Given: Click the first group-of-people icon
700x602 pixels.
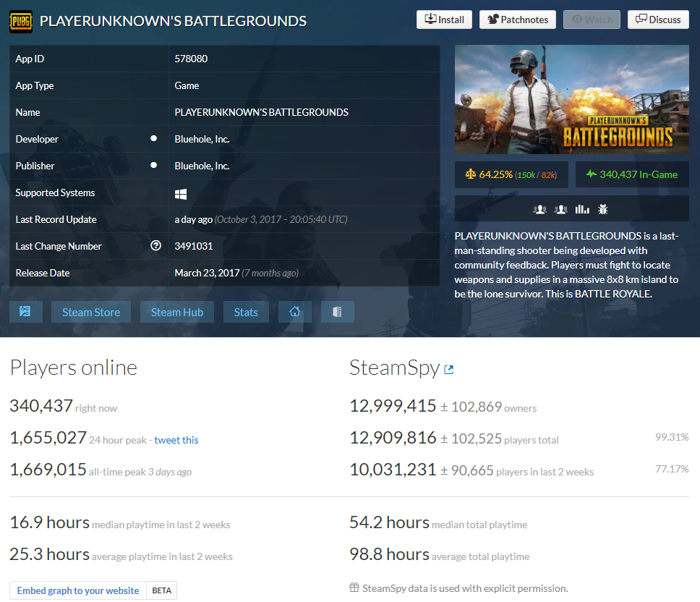Looking at the screenshot, I should 539,209.
